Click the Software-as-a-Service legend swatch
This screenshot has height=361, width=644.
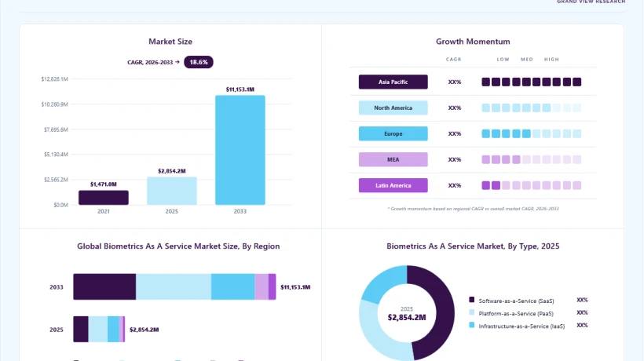pyautogui.click(x=471, y=300)
